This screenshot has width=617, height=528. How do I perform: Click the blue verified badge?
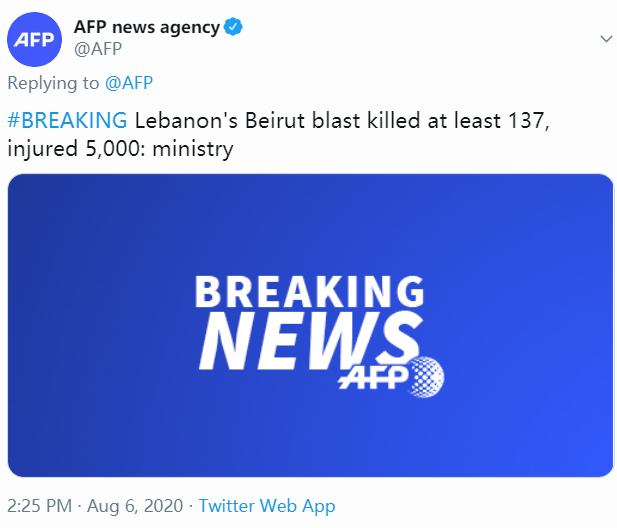(234, 28)
